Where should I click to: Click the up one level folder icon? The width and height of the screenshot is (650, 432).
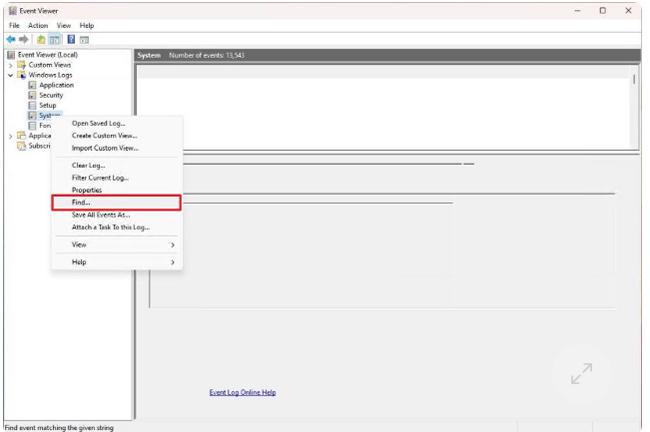(42, 40)
